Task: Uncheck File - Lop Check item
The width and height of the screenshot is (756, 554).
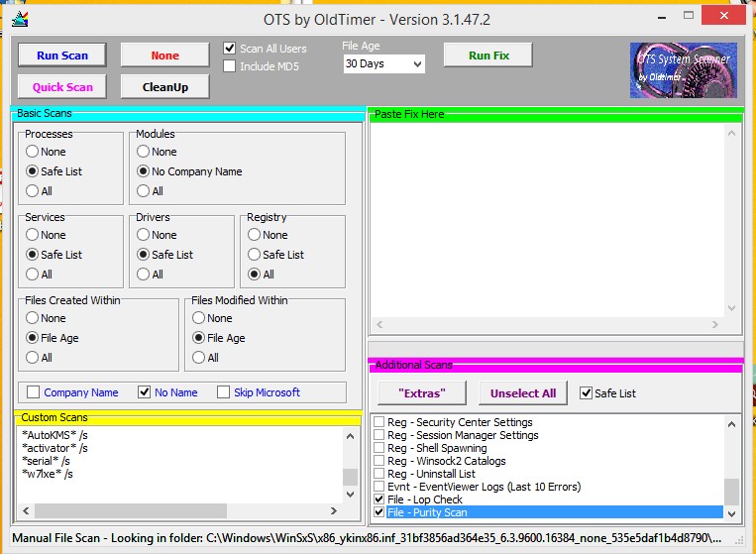Action: [x=378, y=499]
